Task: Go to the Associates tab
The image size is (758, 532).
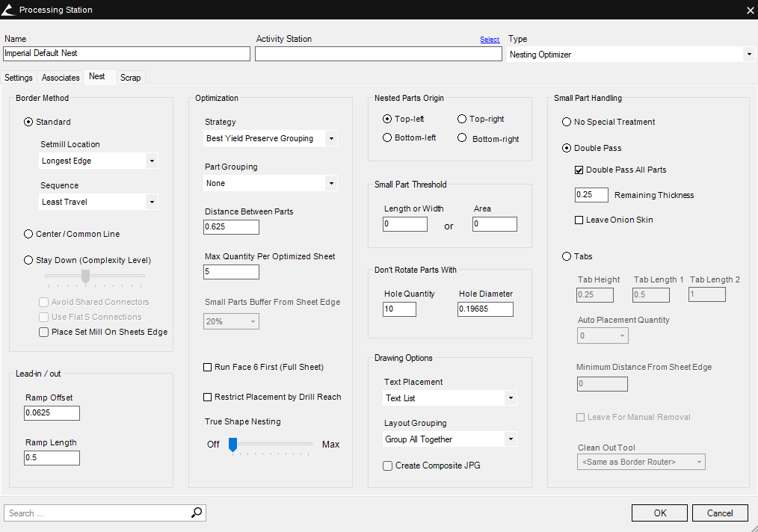Action: [x=61, y=78]
